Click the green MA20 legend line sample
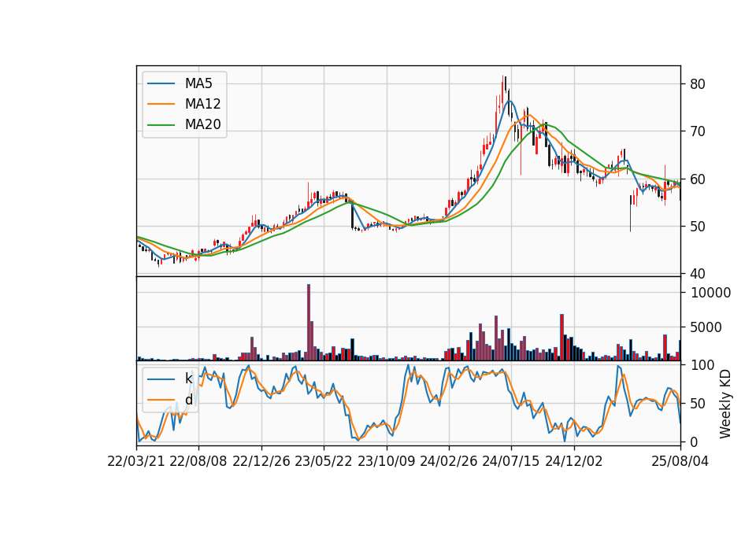756x543 pixels. pyautogui.click(x=161, y=125)
